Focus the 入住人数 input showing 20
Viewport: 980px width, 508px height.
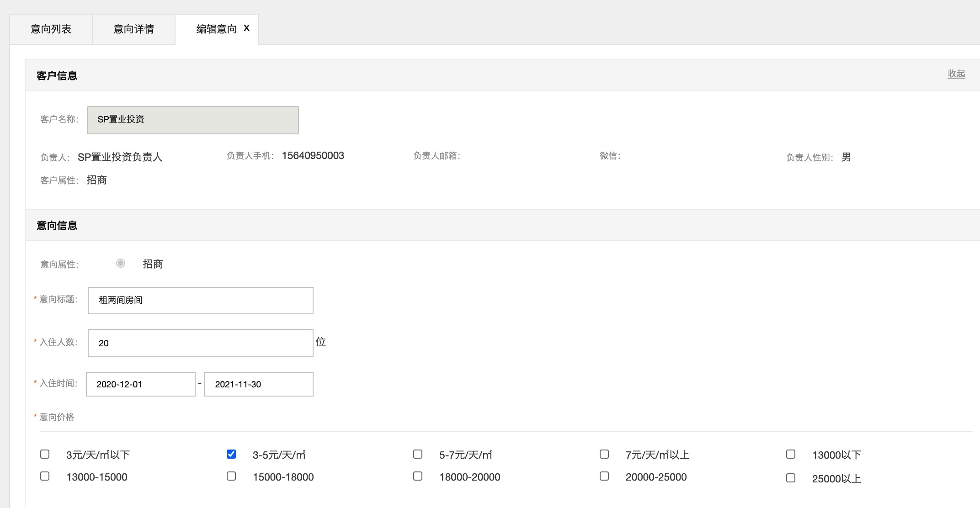point(200,343)
